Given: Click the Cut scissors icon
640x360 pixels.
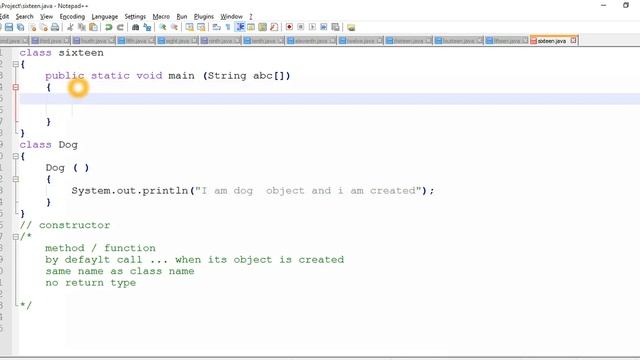Looking at the screenshot, I should [70, 27].
